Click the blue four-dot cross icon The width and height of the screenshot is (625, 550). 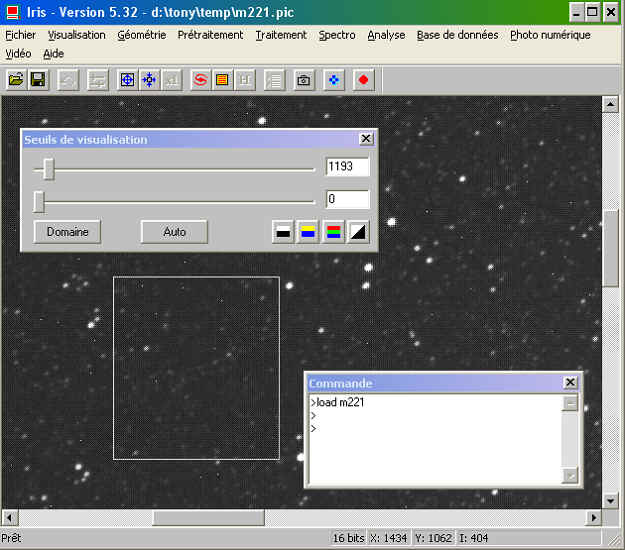pyautogui.click(x=334, y=80)
